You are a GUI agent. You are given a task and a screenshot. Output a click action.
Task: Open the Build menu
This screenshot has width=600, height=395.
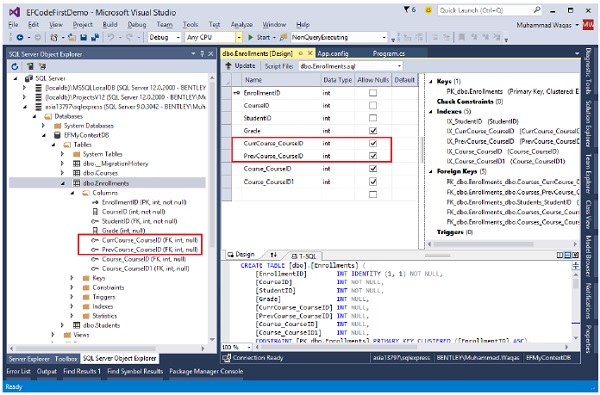click(110, 24)
